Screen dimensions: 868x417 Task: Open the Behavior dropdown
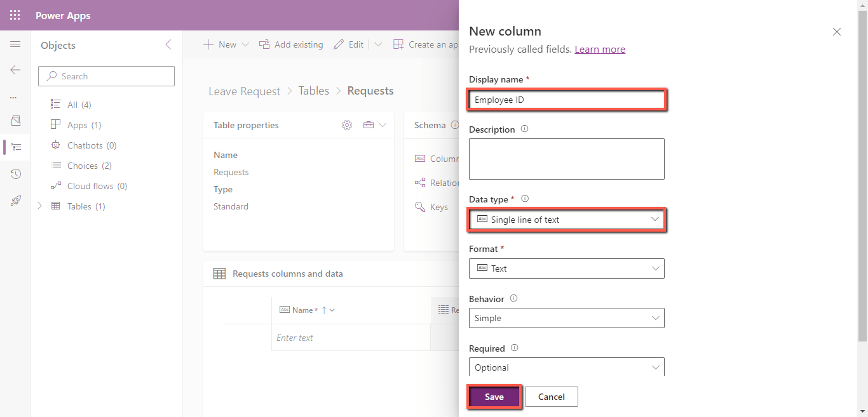tap(567, 318)
